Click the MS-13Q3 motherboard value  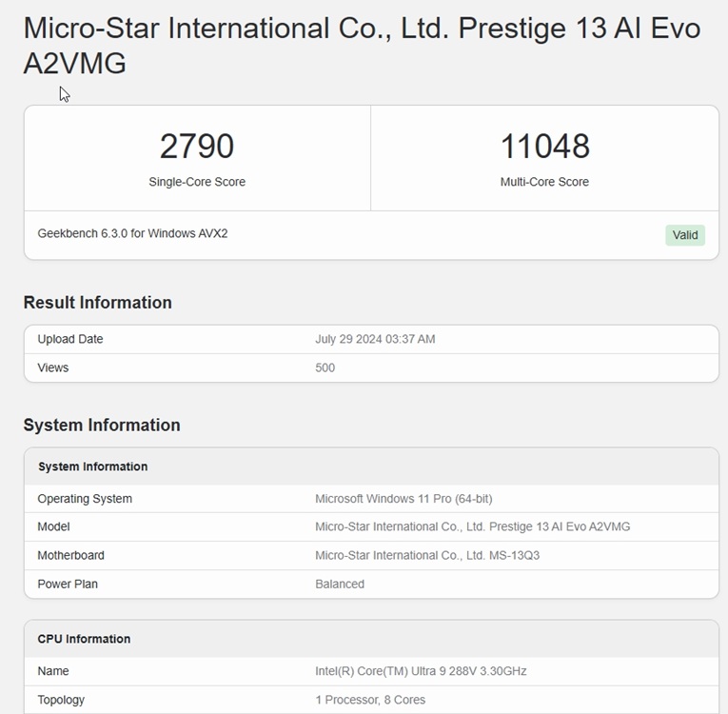(427, 555)
